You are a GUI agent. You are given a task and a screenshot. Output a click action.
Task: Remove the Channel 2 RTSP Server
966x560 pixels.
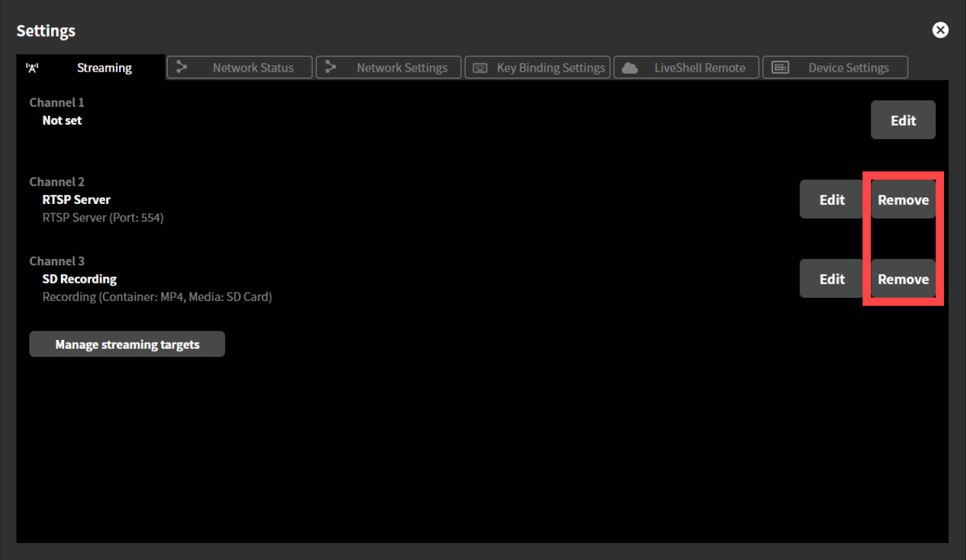(903, 199)
